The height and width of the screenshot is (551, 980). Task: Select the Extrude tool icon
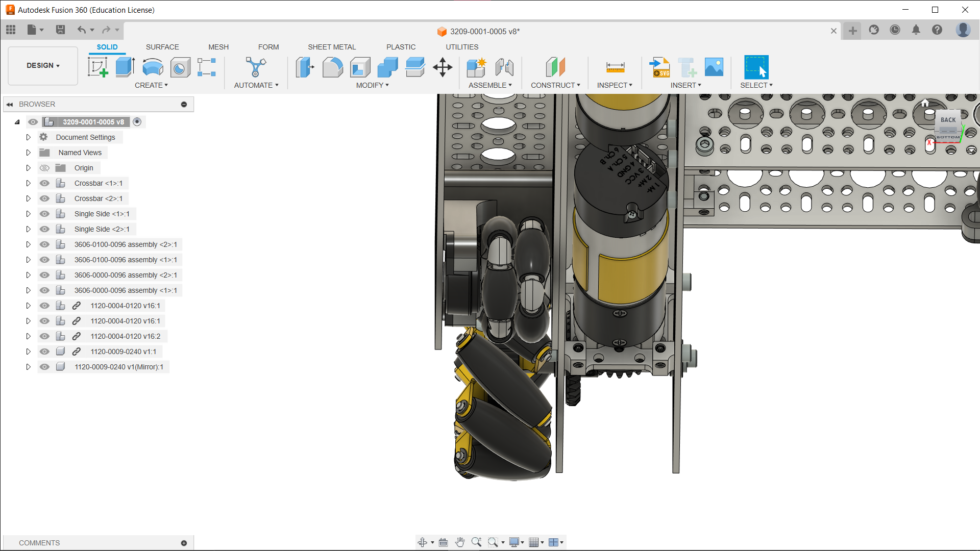click(125, 67)
